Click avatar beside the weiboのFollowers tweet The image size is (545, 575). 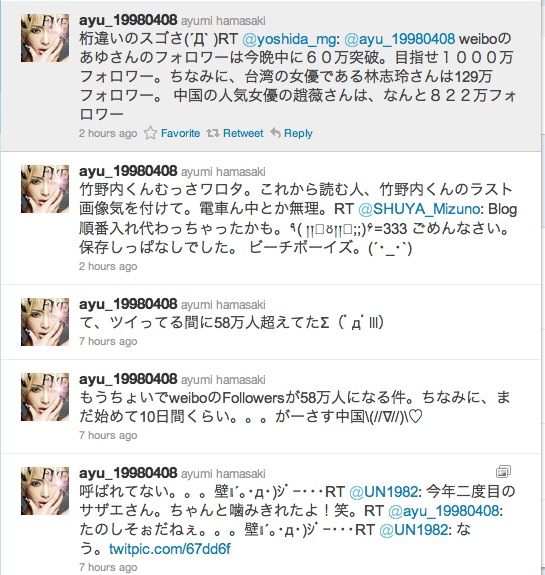point(45,397)
